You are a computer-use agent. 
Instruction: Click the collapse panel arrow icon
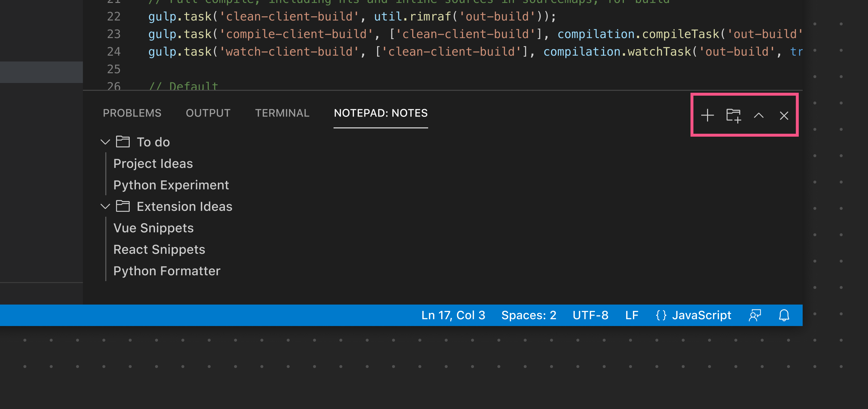coord(758,115)
